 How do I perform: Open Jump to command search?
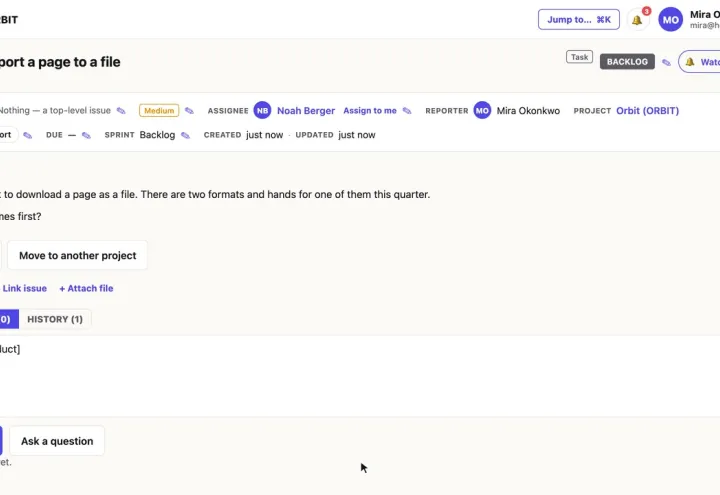(x=579, y=20)
